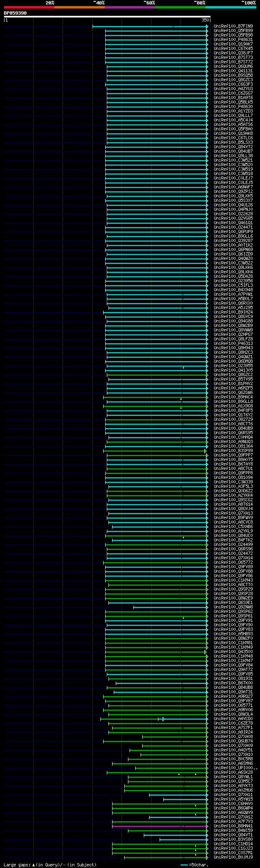Click the UniRef100_C3W521 label
The image size is (260, 868).
point(233,160)
